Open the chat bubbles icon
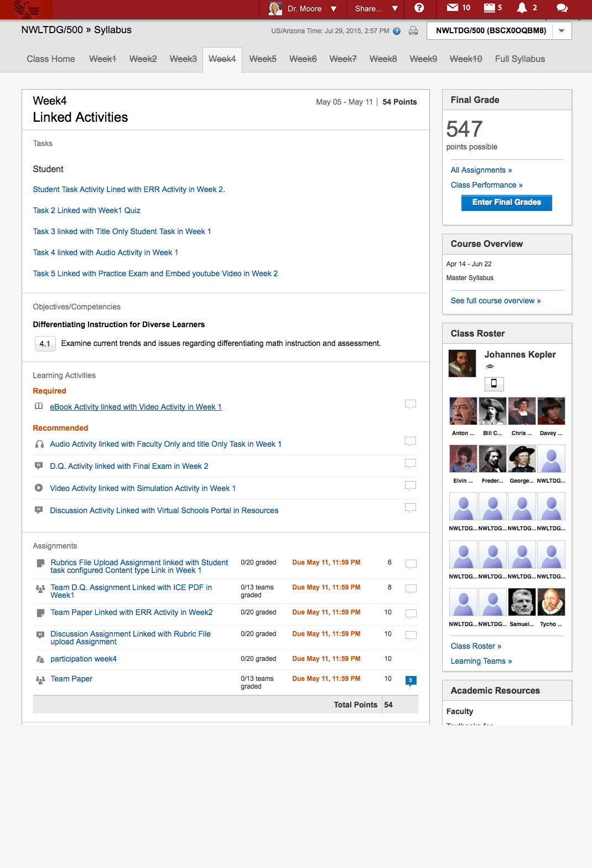Image resolution: width=592 pixels, height=868 pixels. coord(562,8)
